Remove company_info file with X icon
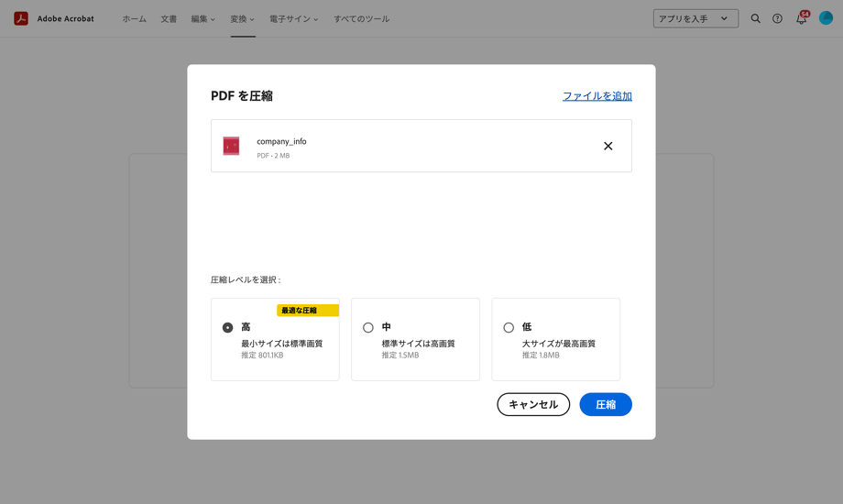 608,146
